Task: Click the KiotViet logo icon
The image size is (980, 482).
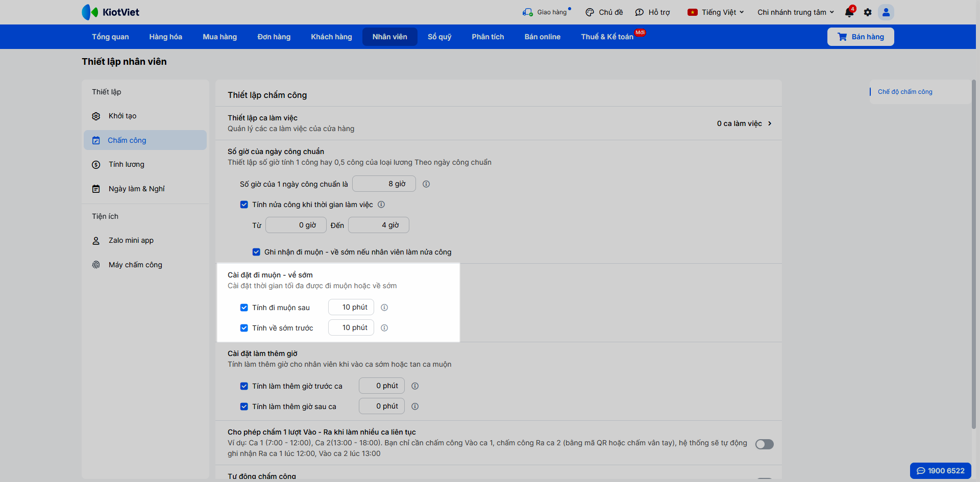Action: [x=90, y=12]
